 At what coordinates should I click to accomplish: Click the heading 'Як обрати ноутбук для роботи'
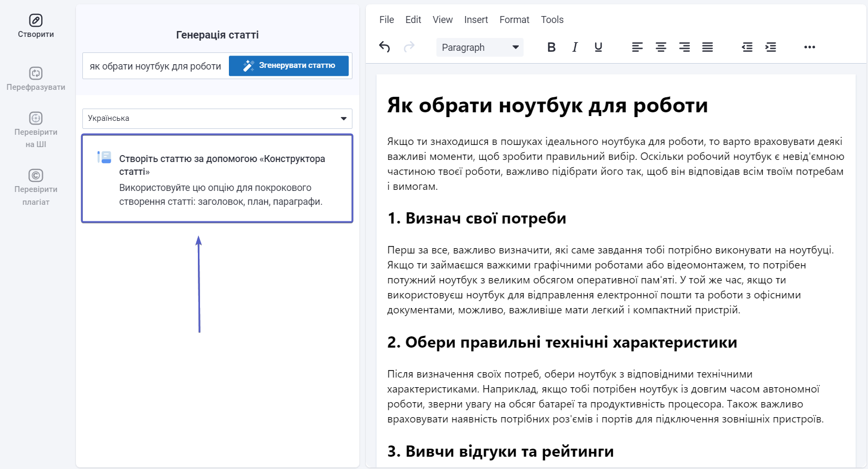[x=547, y=105]
